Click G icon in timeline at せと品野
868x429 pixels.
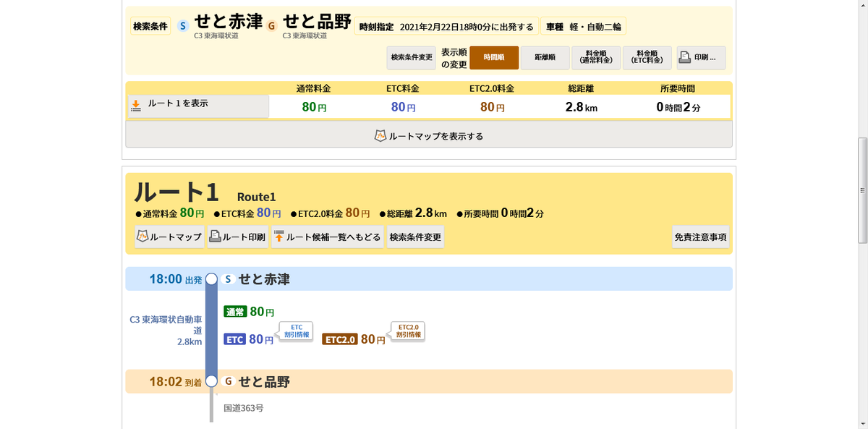point(228,381)
